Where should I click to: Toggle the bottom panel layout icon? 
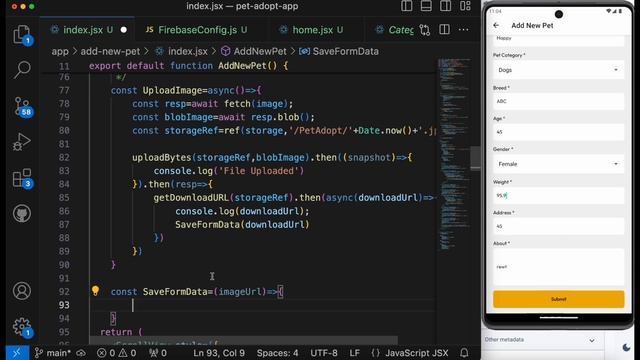(x=426, y=6)
